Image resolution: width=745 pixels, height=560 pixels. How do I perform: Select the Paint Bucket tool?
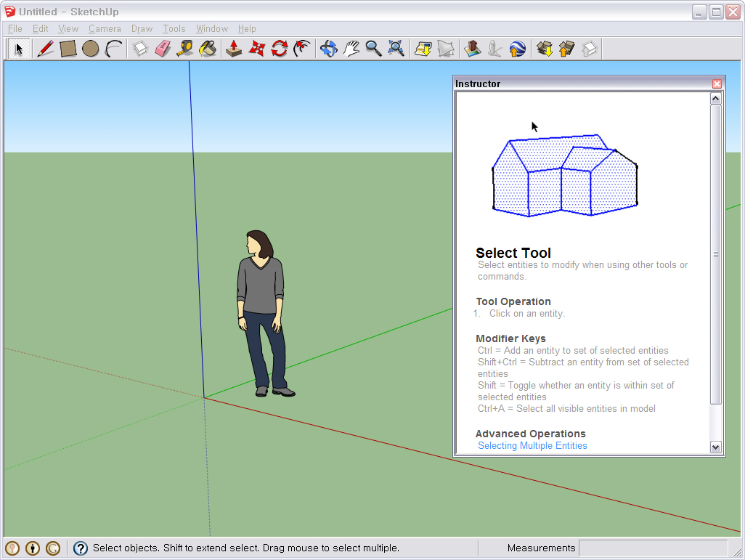[208, 49]
